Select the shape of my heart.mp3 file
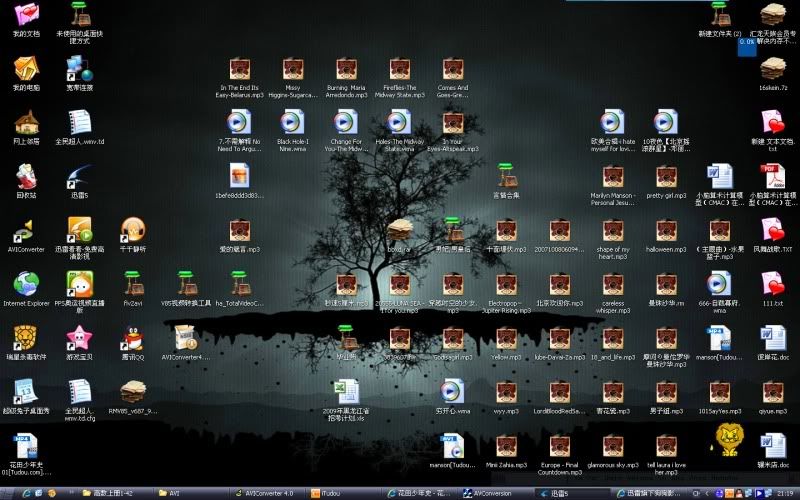 point(613,231)
